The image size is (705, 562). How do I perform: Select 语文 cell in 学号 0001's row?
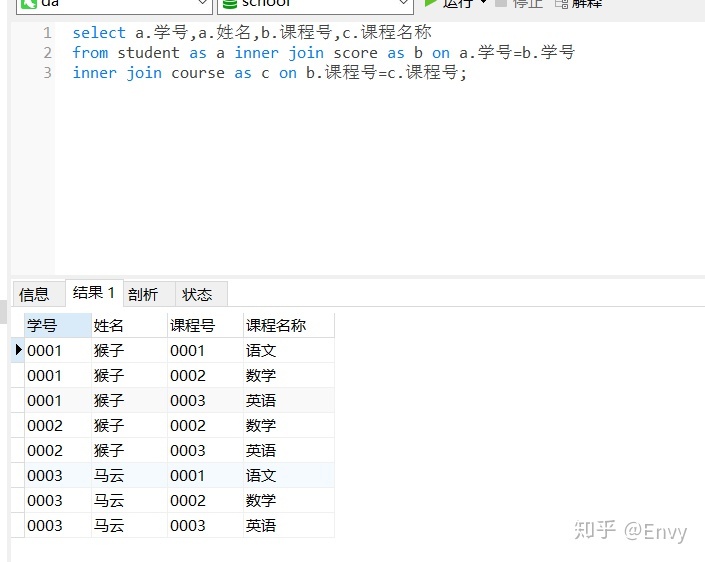(289, 350)
